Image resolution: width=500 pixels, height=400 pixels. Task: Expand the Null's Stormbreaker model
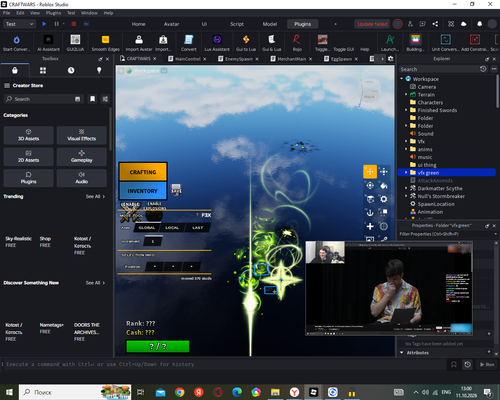pos(406,196)
